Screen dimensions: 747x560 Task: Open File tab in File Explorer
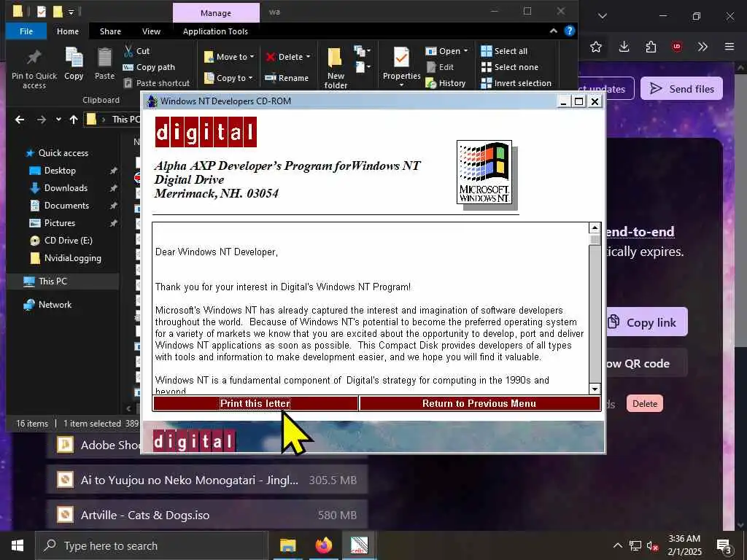coord(26,31)
